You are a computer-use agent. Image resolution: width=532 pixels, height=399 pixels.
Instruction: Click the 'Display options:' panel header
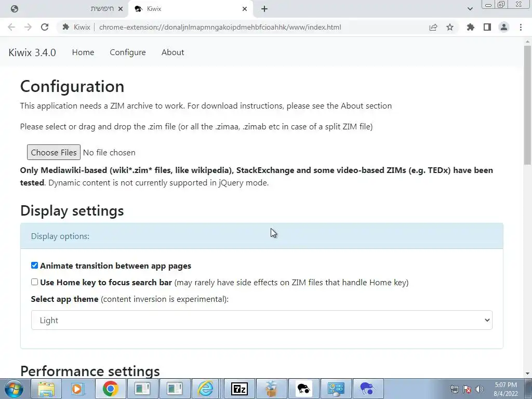262,236
